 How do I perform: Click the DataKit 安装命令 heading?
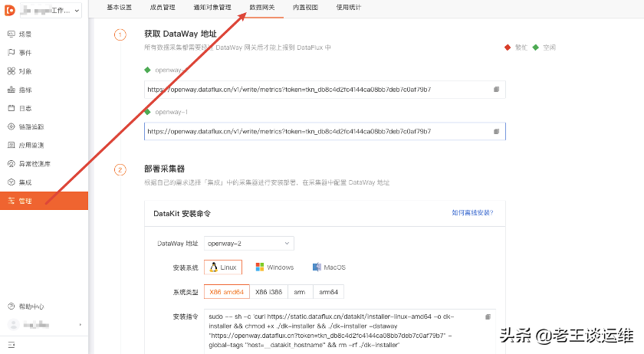coord(182,214)
